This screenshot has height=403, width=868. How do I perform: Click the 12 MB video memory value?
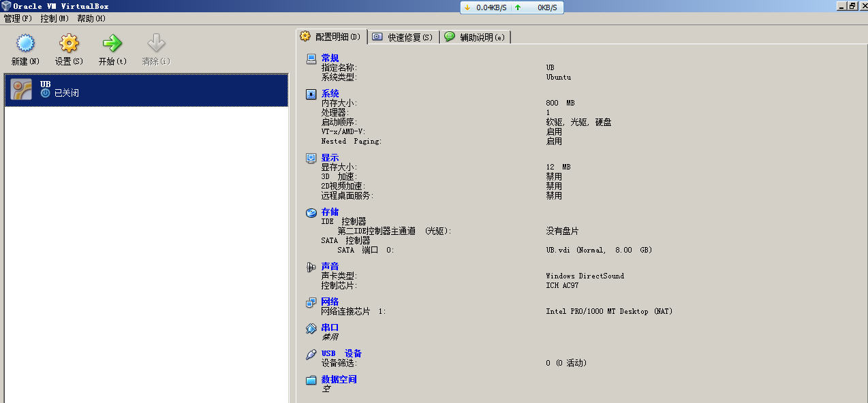[x=558, y=167]
